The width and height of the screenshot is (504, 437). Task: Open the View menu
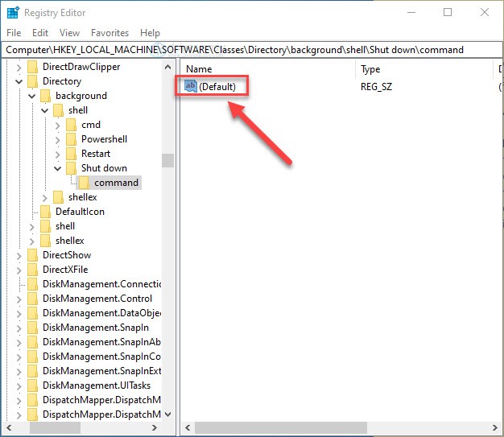coord(69,33)
